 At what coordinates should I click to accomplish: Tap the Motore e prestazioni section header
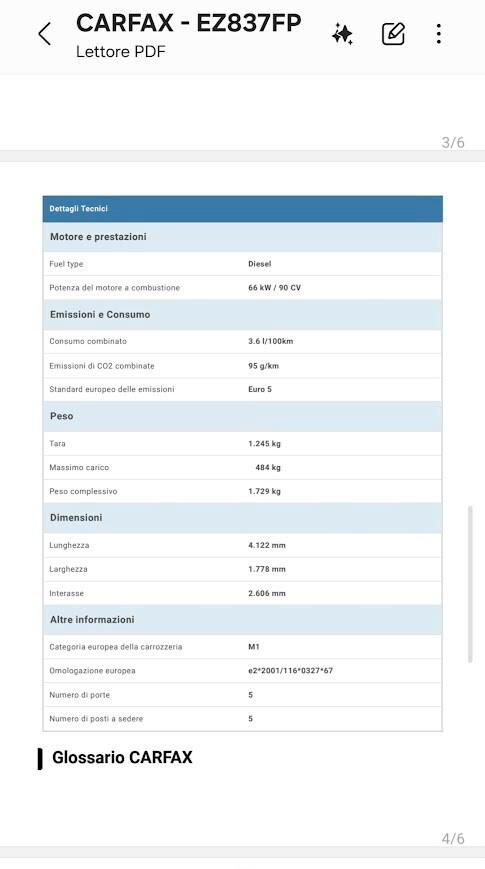(243, 237)
